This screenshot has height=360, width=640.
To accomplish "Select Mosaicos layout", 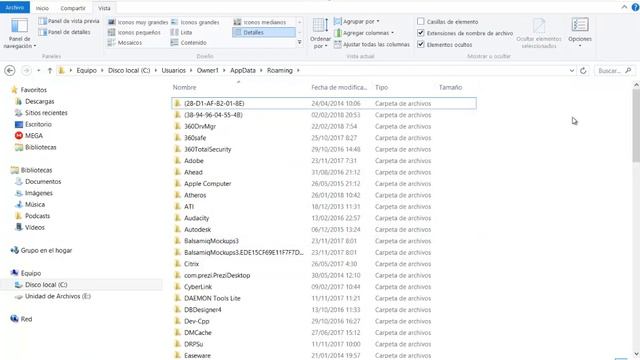I will pos(125,42).
